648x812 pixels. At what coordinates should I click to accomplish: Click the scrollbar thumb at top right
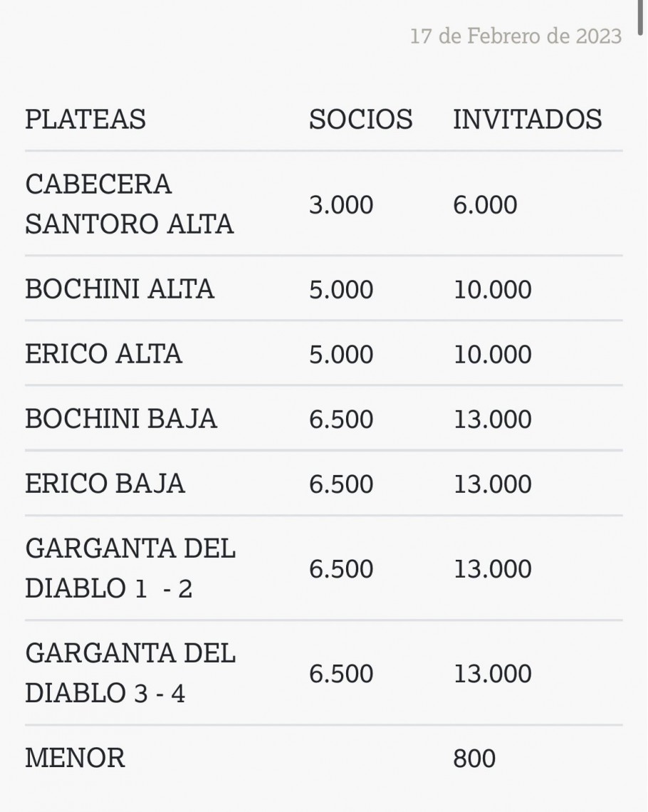642,16
